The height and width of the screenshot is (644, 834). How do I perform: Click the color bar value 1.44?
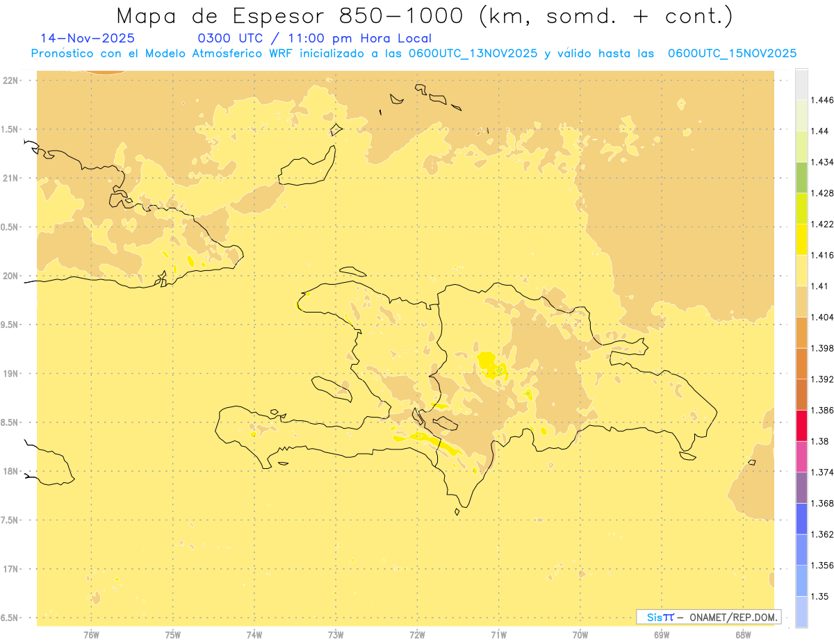tap(819, 131)
